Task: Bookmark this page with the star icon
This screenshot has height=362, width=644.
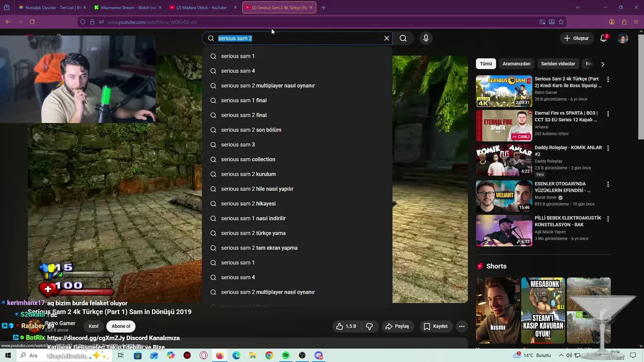Action: point(561,22)
